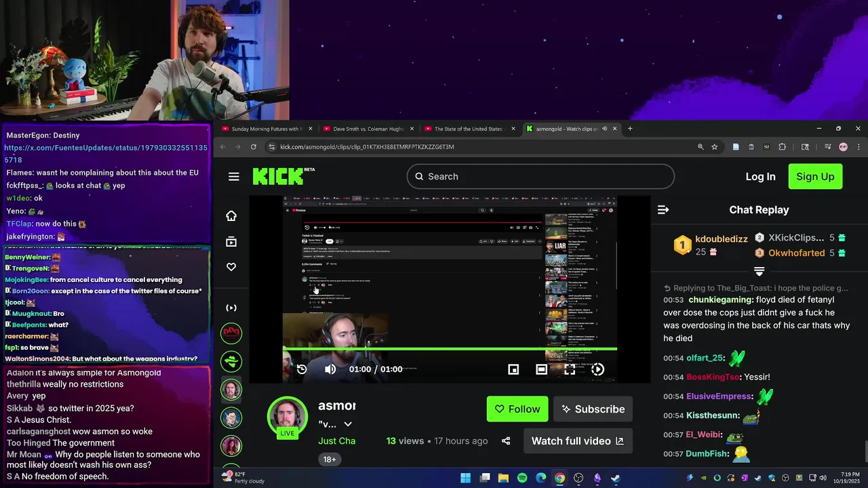Switch to Sunday Morning Futures tab
868x488 pixels.
(268, 129)
